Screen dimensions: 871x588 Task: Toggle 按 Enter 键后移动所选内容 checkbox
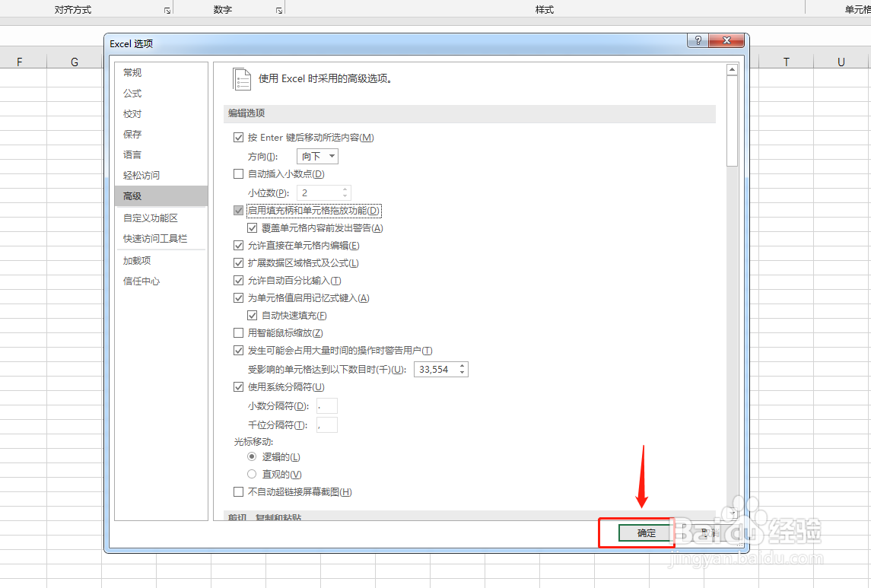(x=238, y=137)
